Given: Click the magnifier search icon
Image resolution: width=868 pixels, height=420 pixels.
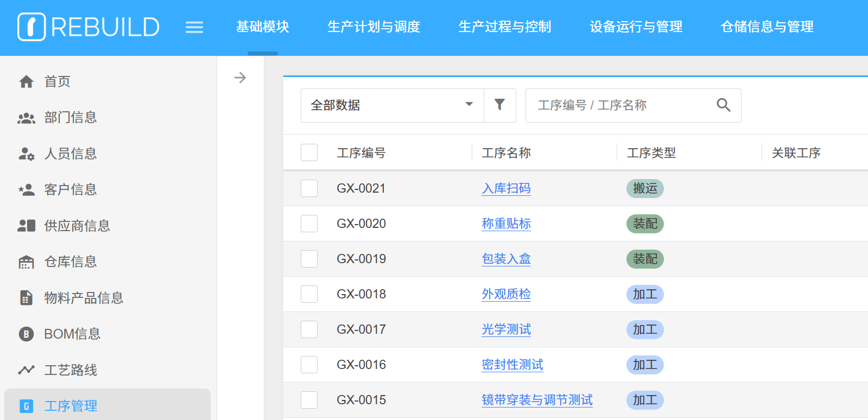Looking at the screenshot, I should [x=723, y=105].
